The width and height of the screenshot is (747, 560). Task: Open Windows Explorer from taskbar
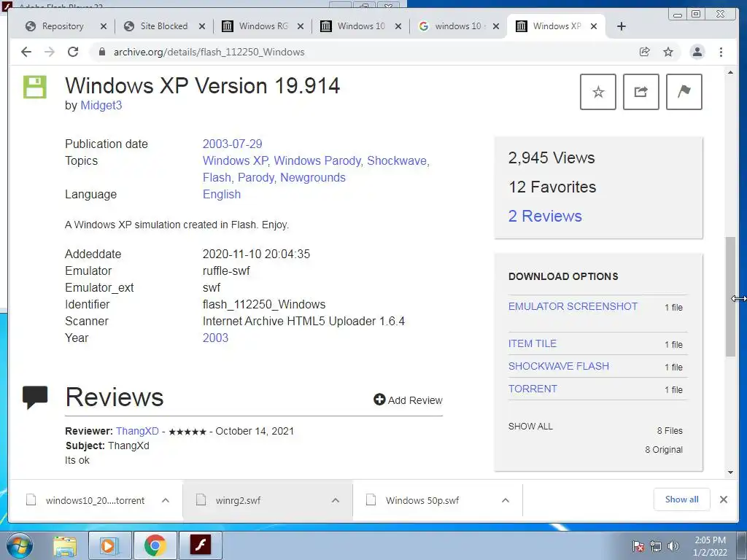pyautogui.click(x=65, y=545)
